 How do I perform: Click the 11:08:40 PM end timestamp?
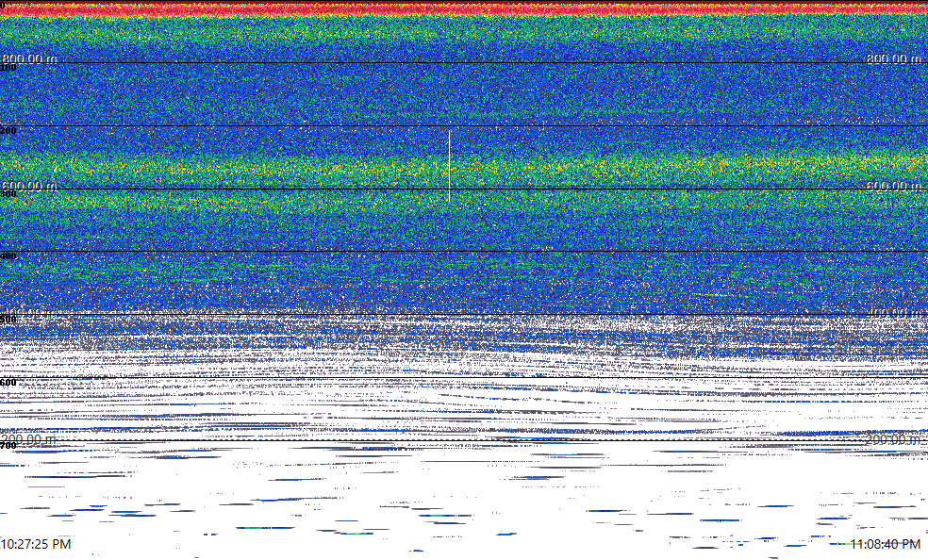pos(886,544)
